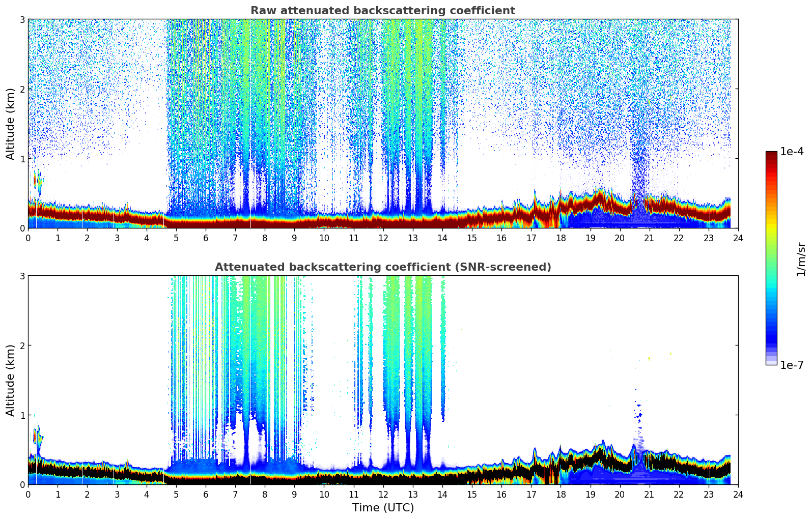Image resolution: width=812 pixels, height=519 pixels.
Task: Click the "Attenuated backscattering coefficient (SNR-screened)" title
Action: 383,267
